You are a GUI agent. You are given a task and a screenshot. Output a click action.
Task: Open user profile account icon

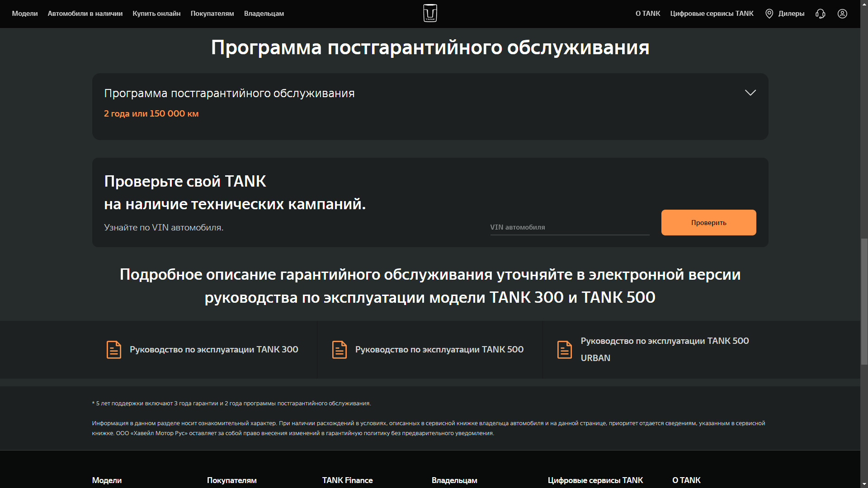pos(842,14)
